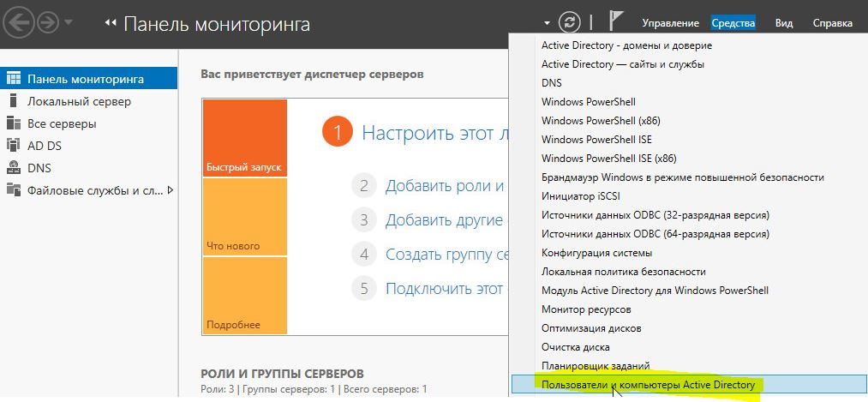Click the Локальный сервер icon
868x402 pixels.
[14, 101]
